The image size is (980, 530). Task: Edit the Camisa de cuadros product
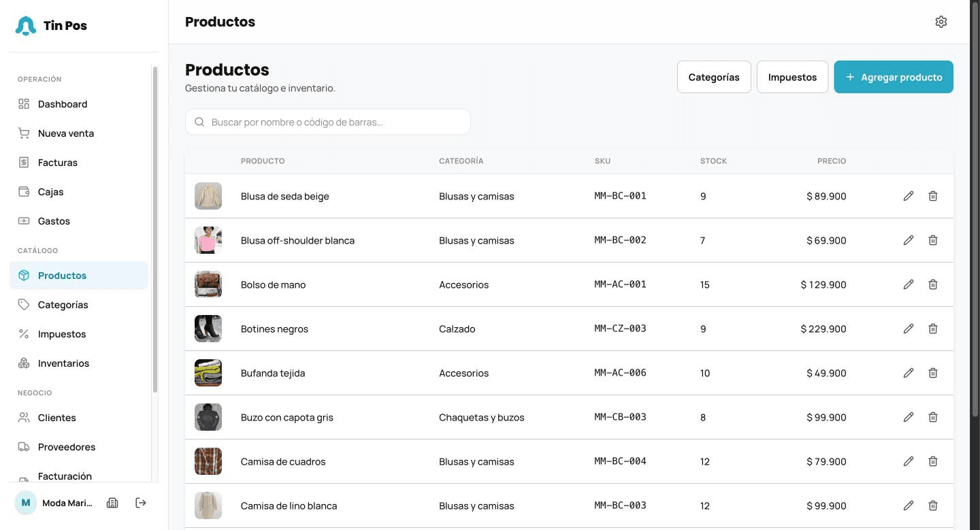[909, 461]
